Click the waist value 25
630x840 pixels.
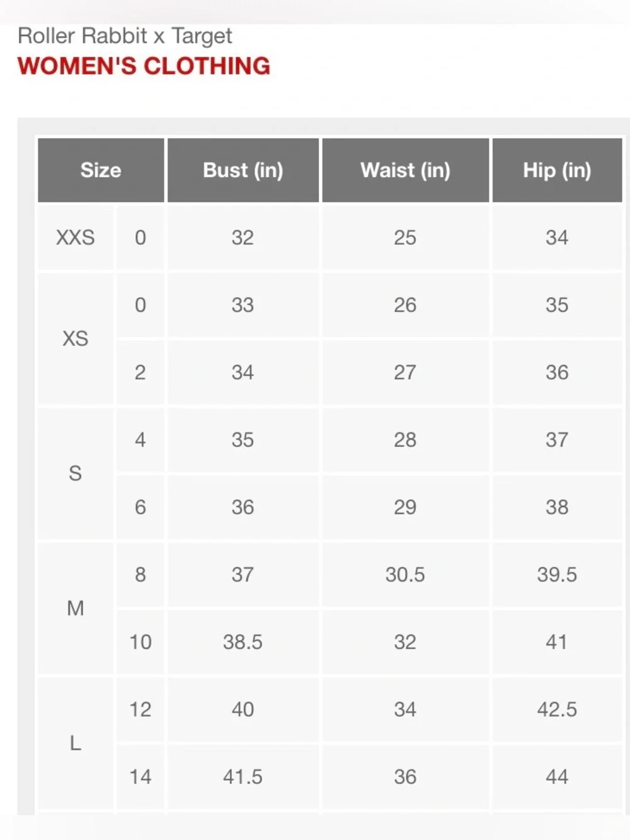[x=405, y=238]
